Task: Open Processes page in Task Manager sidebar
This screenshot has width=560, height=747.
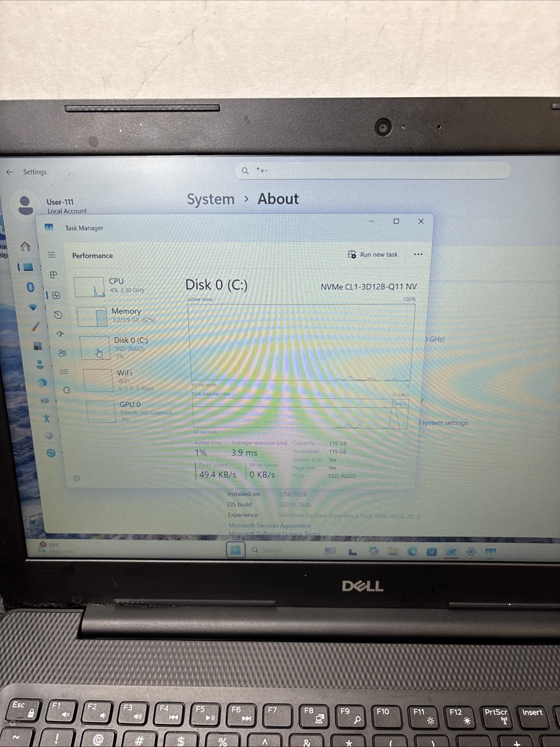Action: point(54,275)
